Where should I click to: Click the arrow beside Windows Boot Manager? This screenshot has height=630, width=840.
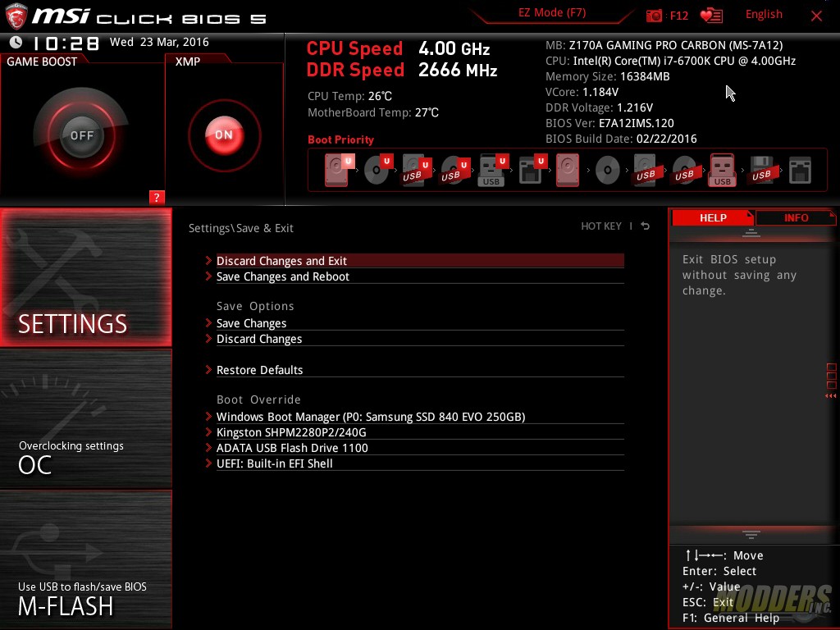tap(208, 416)
